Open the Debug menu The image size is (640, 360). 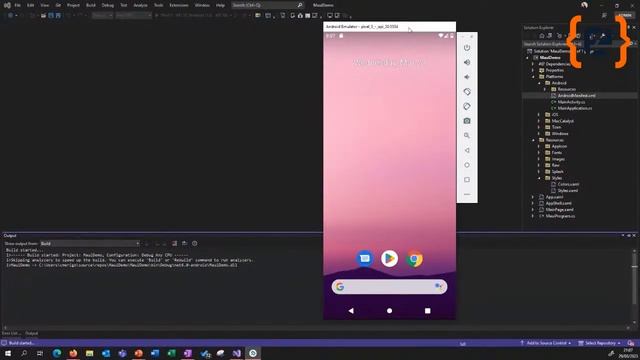108,5
